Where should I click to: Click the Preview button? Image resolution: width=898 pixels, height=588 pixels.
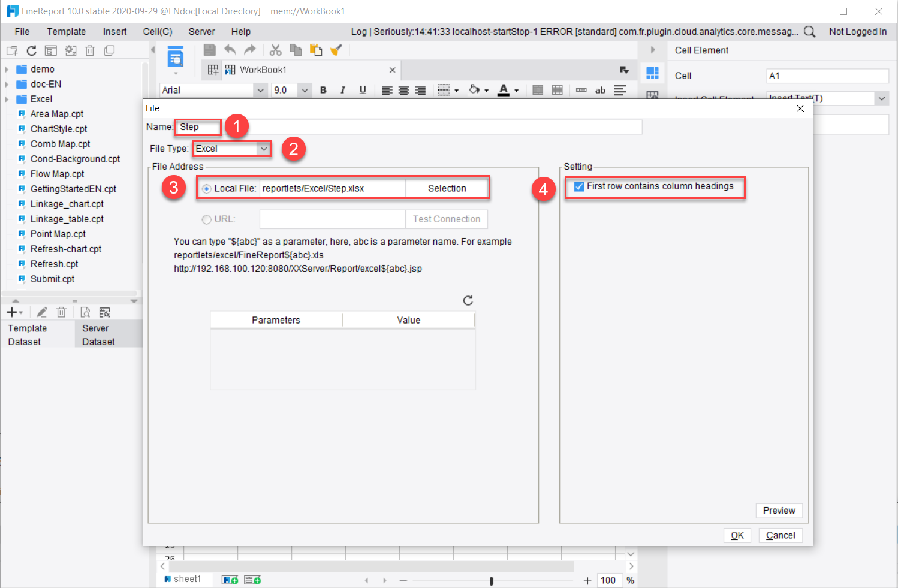click(779, 511)
